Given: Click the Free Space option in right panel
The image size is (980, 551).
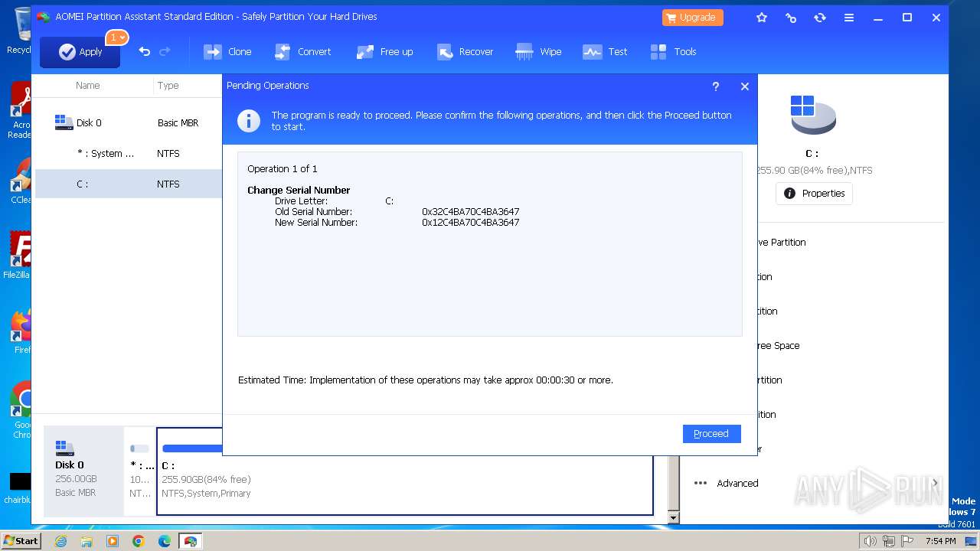Looking at the screenshot, I should tap(778, 346).
